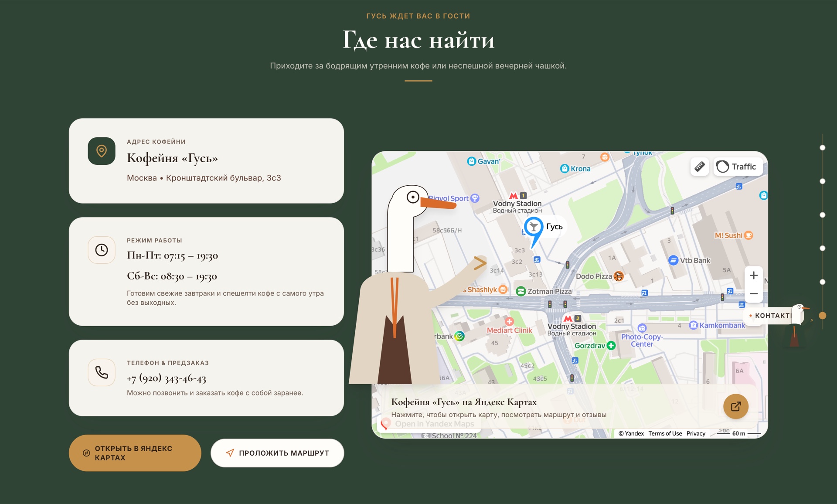Click Gavan' marker on map
837x504 pixels.
tap(471, 161)
